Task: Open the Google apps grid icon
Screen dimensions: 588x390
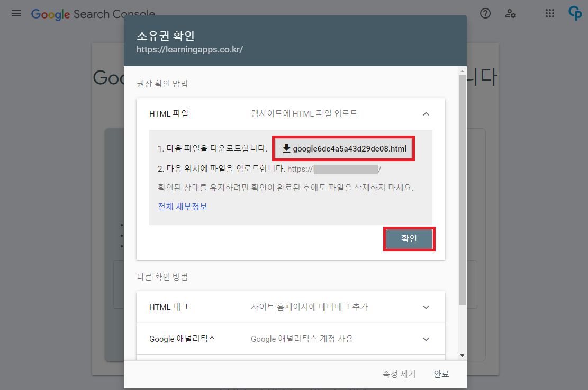Action: point(550,13)
